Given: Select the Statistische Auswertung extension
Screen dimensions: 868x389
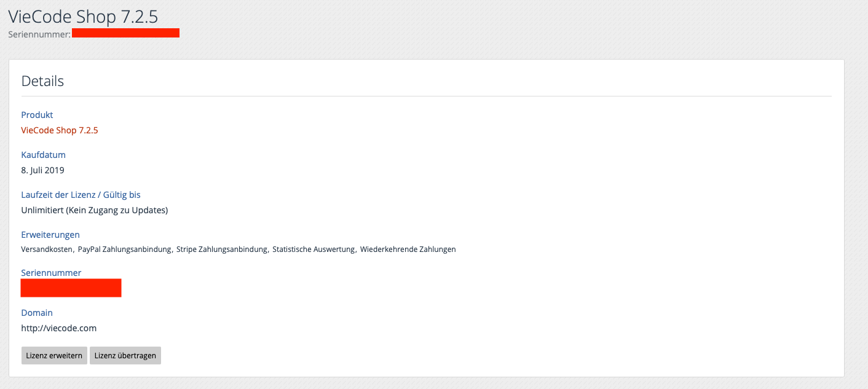Looking at the screenshot, I should 314,250.
